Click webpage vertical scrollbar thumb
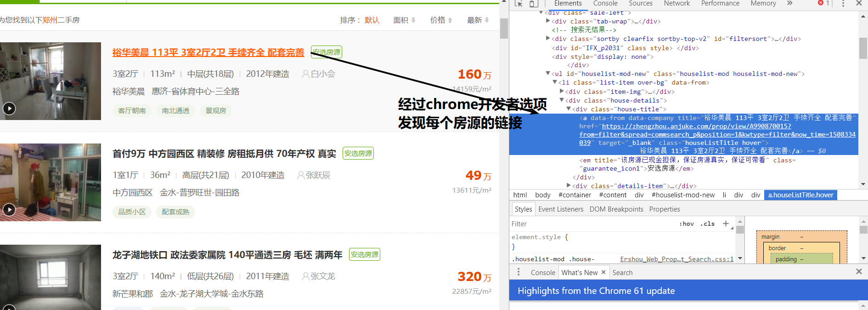 [x=504, y=29]
